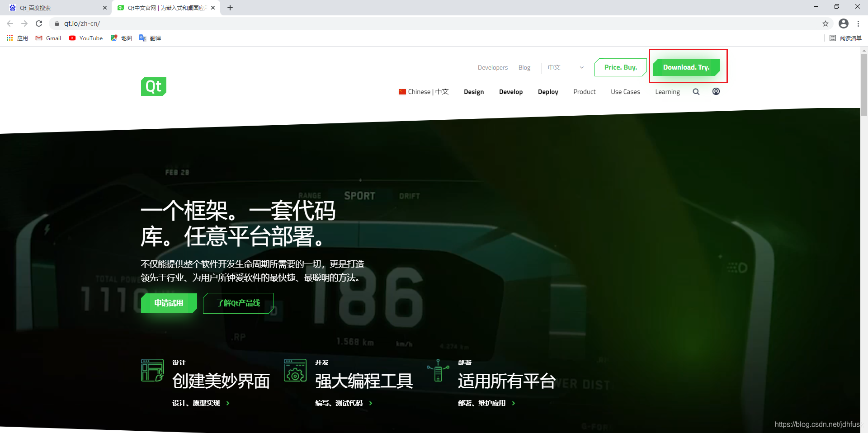Click the 强大编程工具 heading
The image size is (868, 433).
(x=364, y=381)
